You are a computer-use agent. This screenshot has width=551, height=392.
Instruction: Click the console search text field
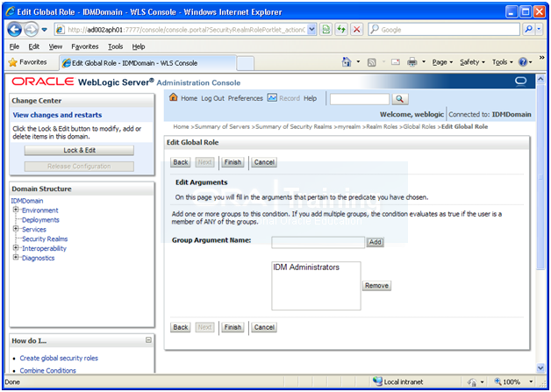[x=360, y=99]
